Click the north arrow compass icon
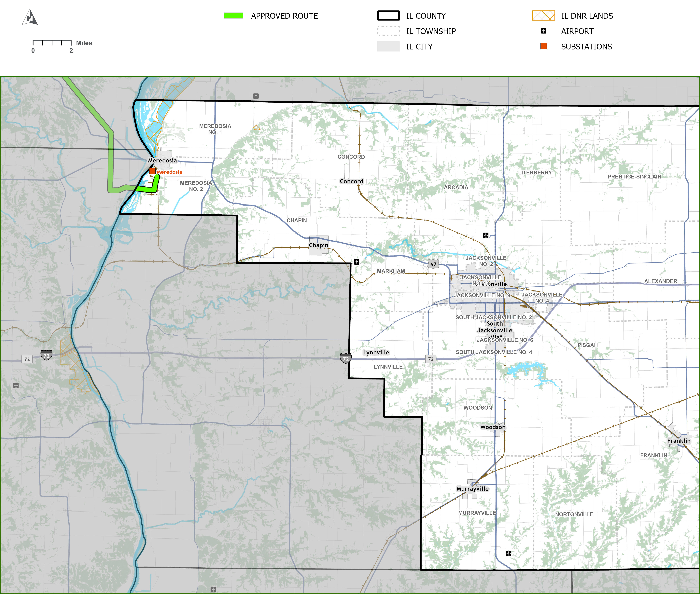 30,17
